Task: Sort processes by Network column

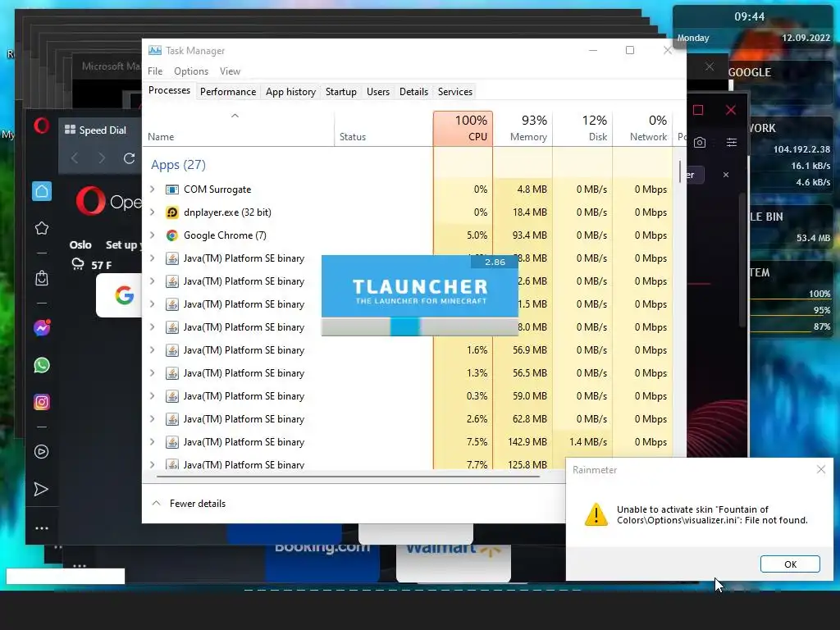Action: point(643,128)
